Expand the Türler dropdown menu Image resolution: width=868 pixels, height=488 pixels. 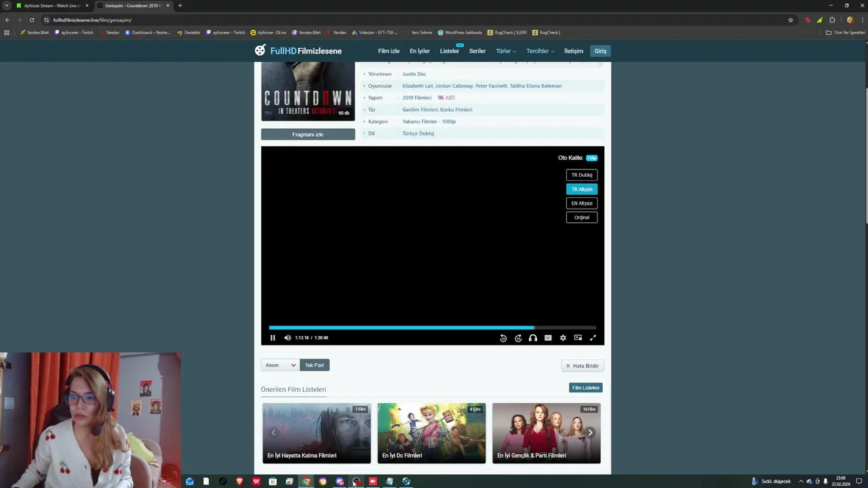pyautogui.click(x=506, y=51)
